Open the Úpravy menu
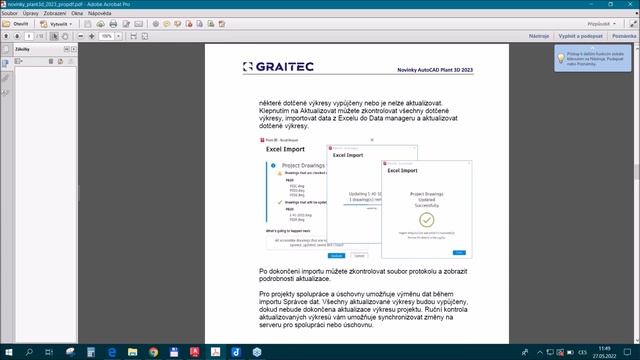The width and height of the screenshot is (640, 360). tap(31, 13)
